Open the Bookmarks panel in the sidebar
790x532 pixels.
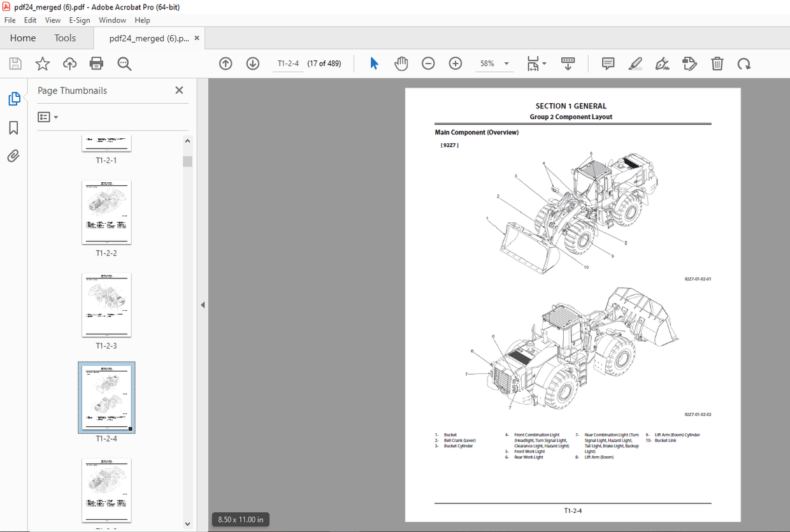pyautogui.click(x=13, y=128)
